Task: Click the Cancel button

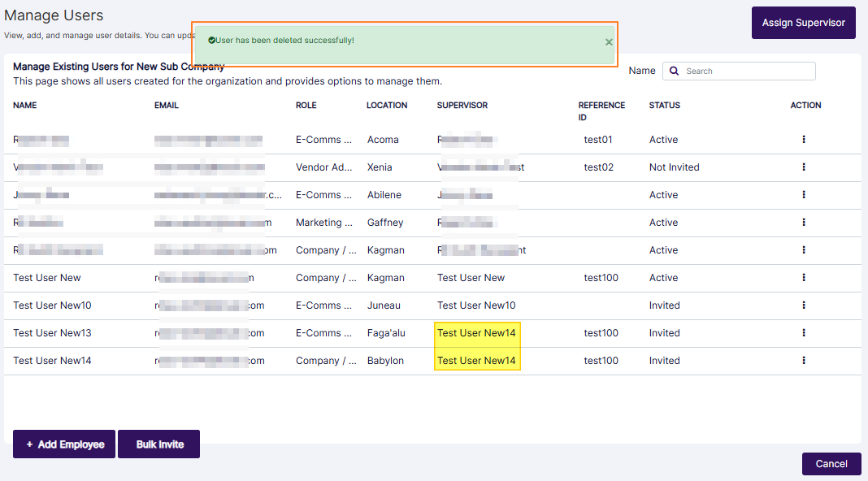Action: (x=831, y=463)
